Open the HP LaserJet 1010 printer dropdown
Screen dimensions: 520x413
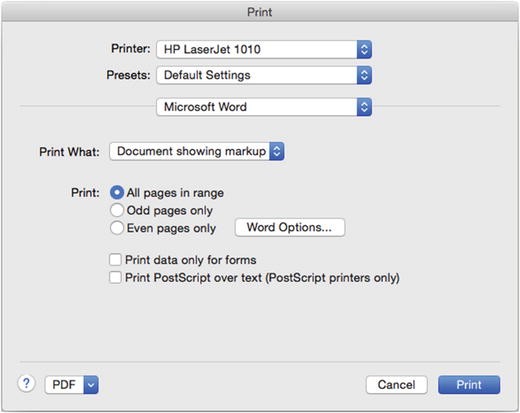[x=264, y=49]
